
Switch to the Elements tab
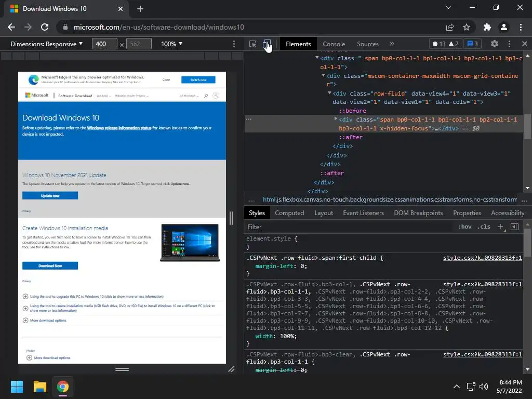pos(298,44)
